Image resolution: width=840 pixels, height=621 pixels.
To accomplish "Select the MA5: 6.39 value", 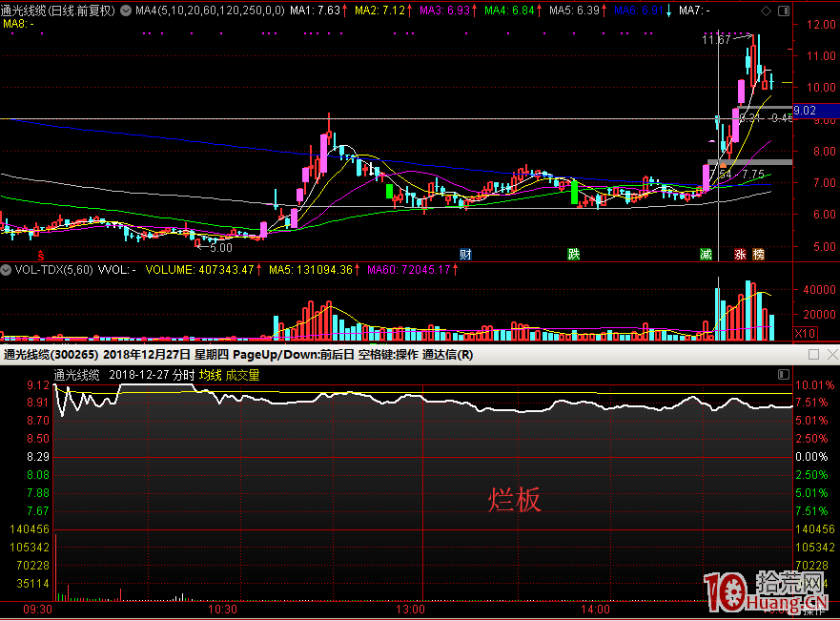I will pos(574,10).
